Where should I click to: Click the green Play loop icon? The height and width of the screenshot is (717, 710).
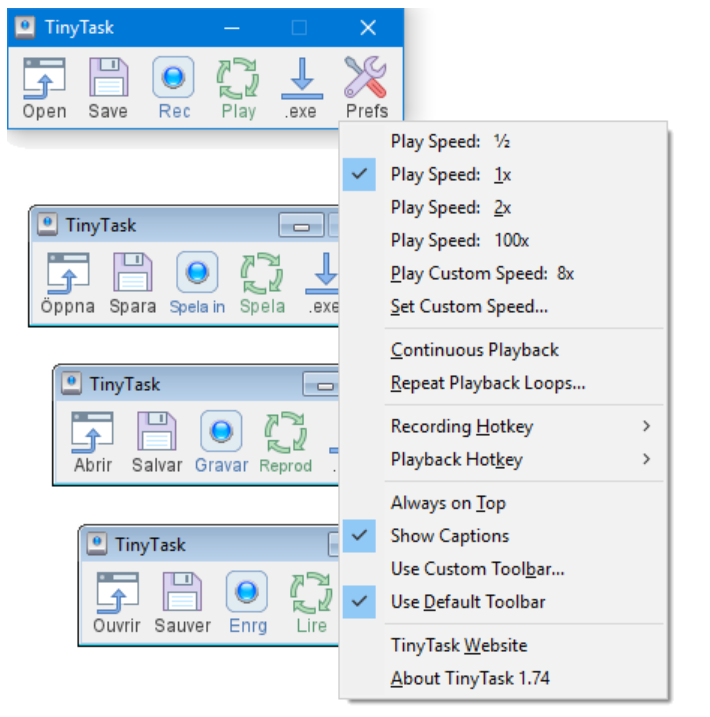tap(238, 77)
